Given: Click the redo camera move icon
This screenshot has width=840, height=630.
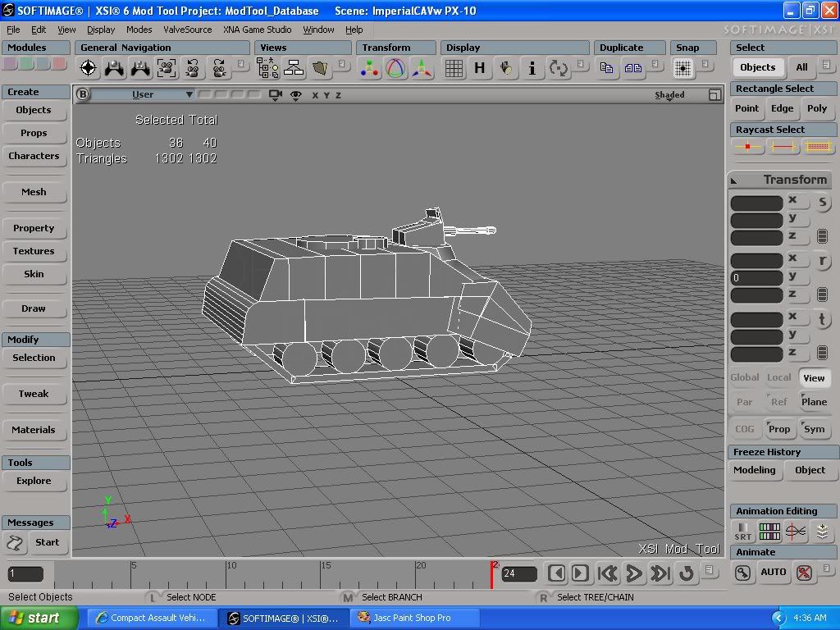Looking at the screenshot, I should pos(218,68).
